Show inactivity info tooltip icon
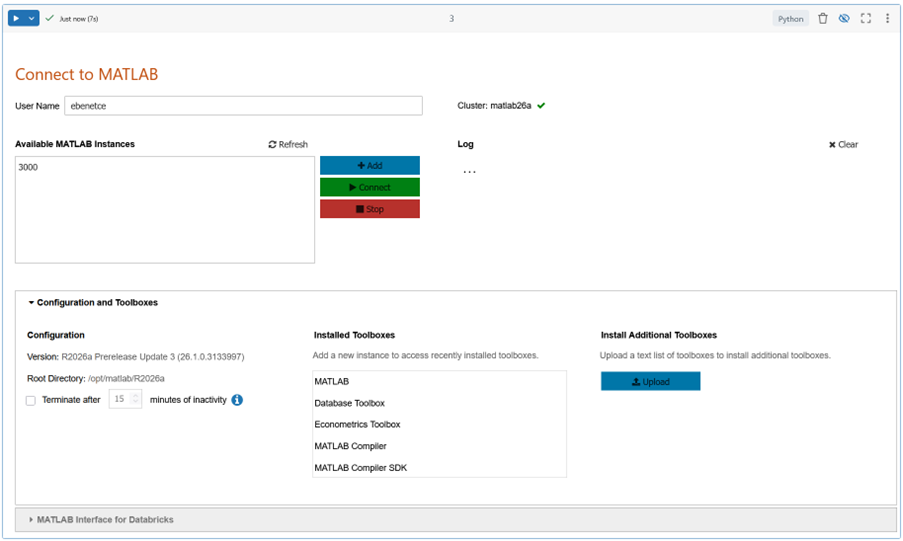903x541 pixels. point(237,400)
